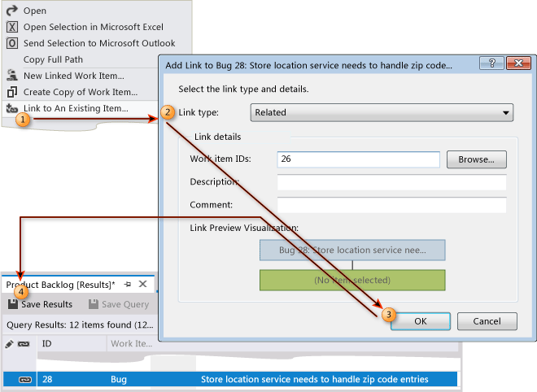The height and width of the screenshot is (392, 537).
Task: Click the Link details group label
Action: pos(218,137)
